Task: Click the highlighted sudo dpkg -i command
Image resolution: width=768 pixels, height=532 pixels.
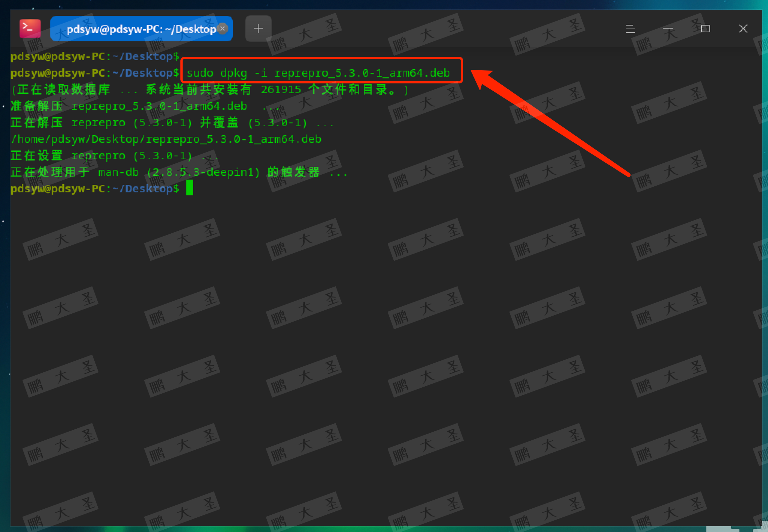Action: click(x=318, y=73)
